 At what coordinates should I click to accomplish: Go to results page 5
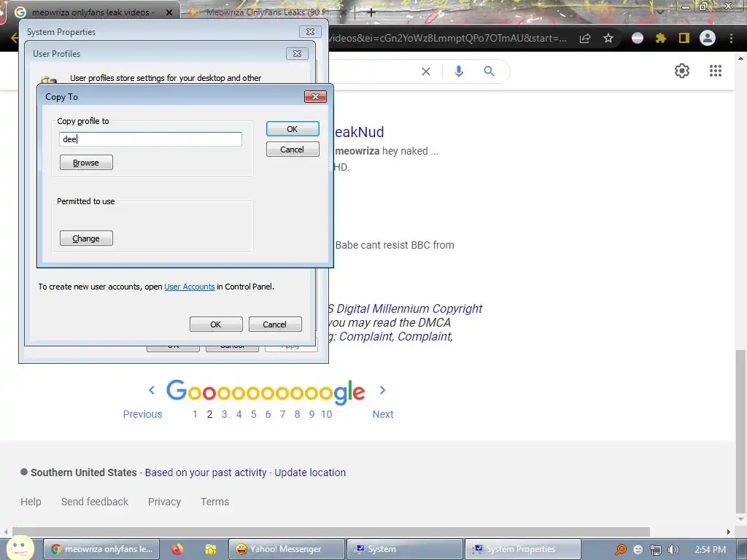[x=253, y=414]
